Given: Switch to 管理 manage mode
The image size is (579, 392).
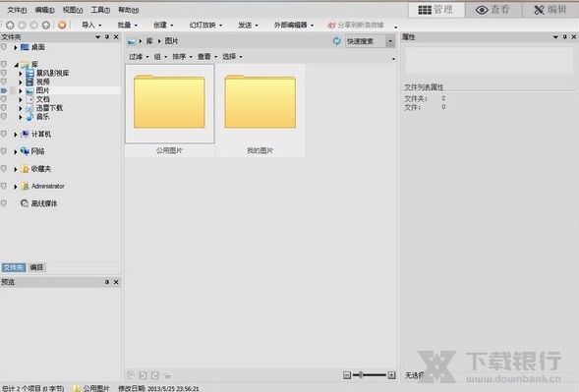Looking at the screenshot, I should click(x=436, y=10).
